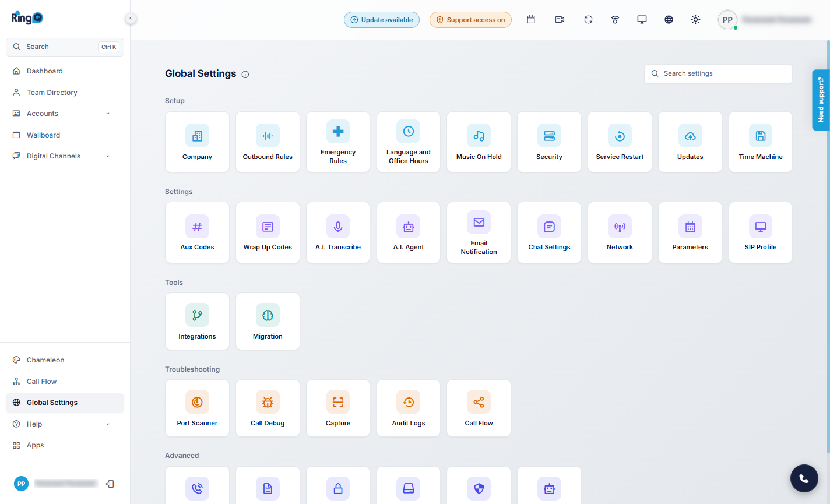Open the Language and Office Hours card
Viewport: 830px width, 504px height.
pyautogui.click(x=409, y=142)
